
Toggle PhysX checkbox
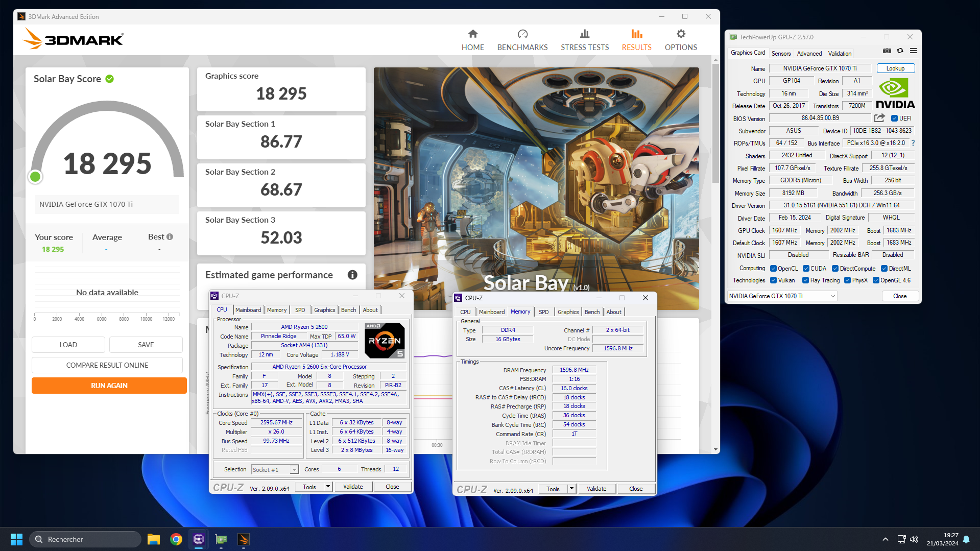click(x=847, y=280)
